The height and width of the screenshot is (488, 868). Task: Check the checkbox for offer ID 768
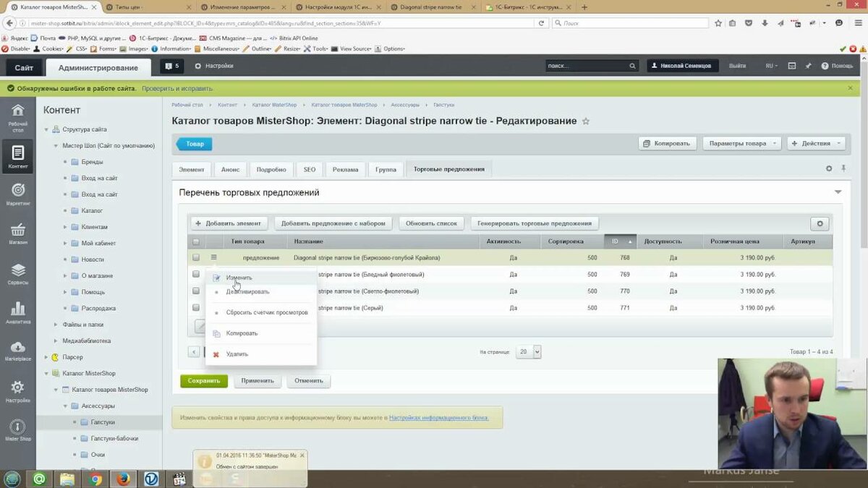pos(195,257)
